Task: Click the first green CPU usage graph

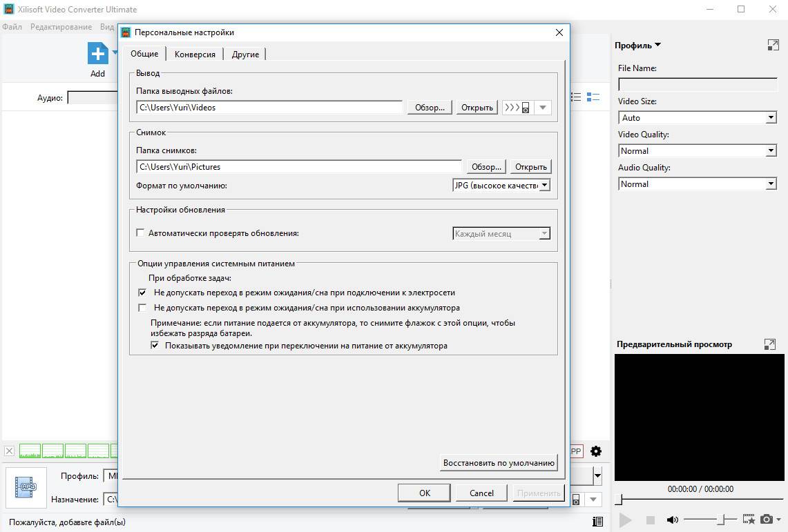Action: pos(30,451)
